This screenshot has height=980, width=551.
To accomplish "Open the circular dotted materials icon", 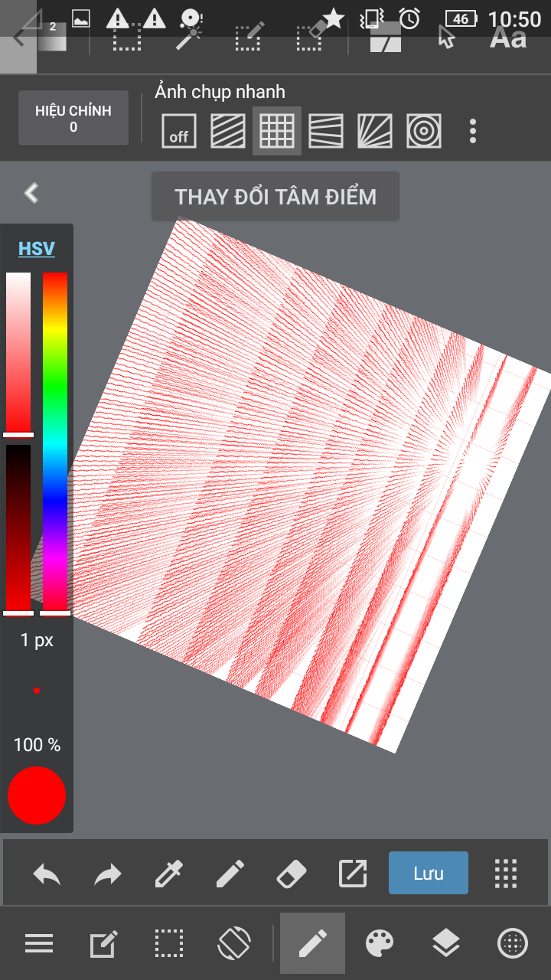I will (x=513, y=944).
